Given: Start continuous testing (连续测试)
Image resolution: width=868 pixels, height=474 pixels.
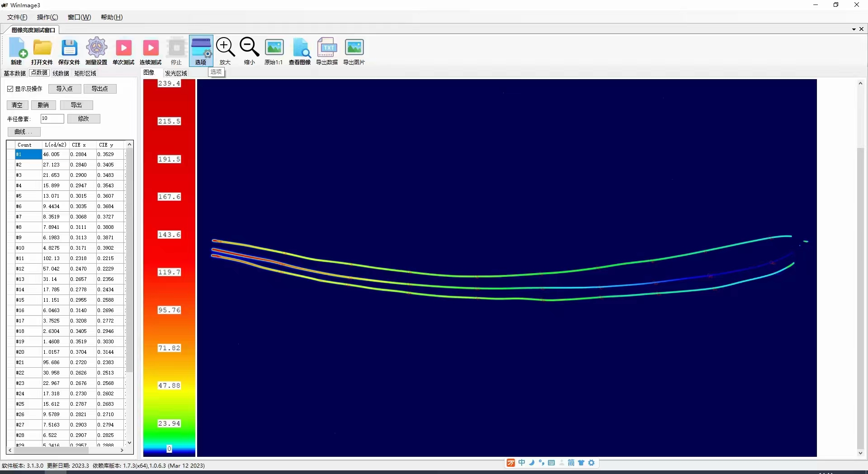Looking at the screenshot, I should point(151,51).
